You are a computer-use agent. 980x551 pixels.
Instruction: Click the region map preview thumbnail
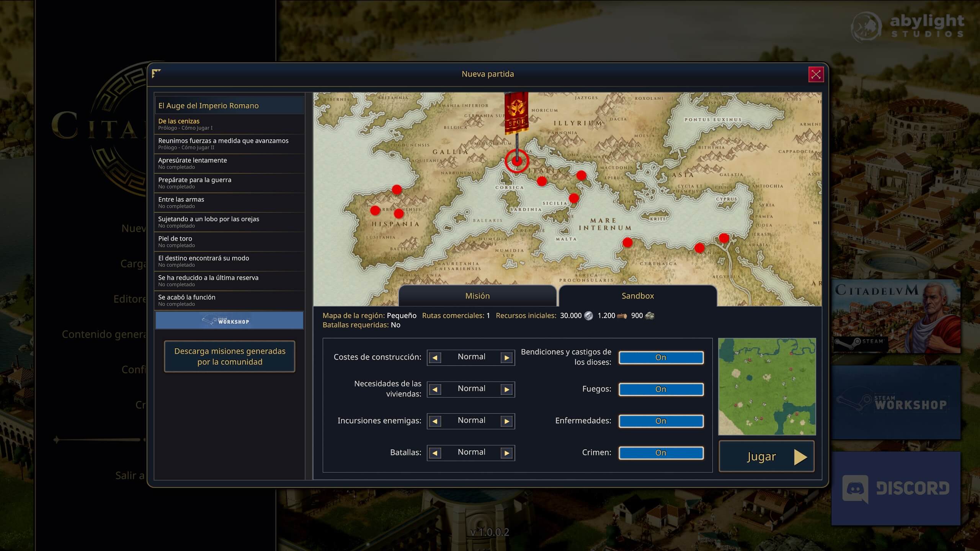click(x=767, y=386)
